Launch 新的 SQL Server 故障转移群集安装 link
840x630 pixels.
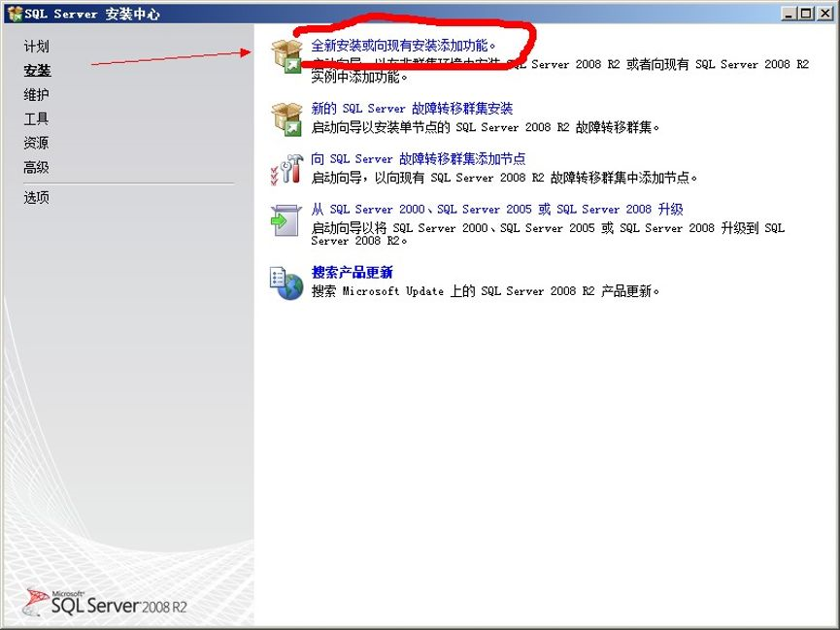coord(412,109)
